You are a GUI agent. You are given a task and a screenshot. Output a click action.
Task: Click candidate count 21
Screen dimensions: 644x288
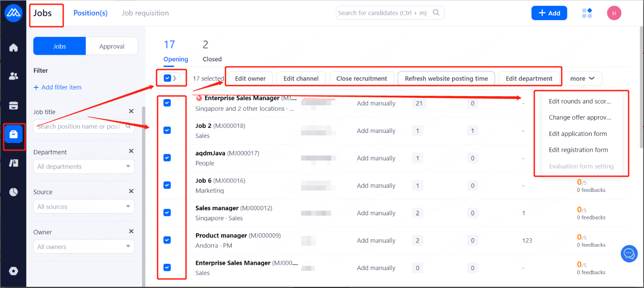(419, 103)
